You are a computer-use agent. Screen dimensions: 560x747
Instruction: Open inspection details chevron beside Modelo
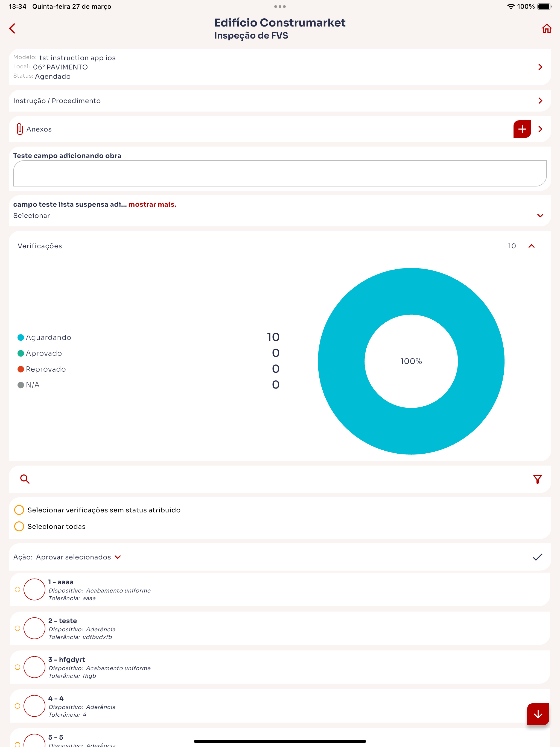tap(540, 67)
